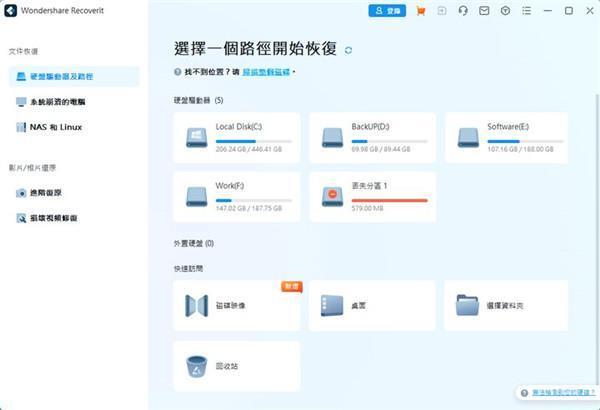Click the monitor icon in sidebar
The width and height of the screenshot is (600, 410).
[21, 102]
